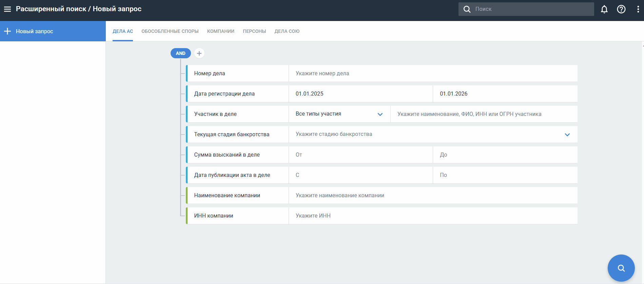The image size is (644, 284).
Task: Click the 'Новый запрос' button
Action: [34, 31]
